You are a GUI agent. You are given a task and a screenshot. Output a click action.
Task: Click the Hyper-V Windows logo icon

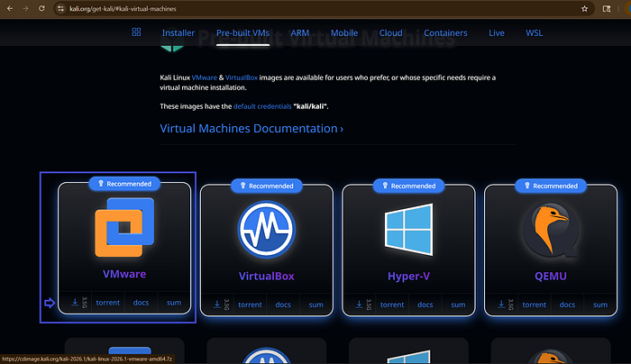point(408,230)
